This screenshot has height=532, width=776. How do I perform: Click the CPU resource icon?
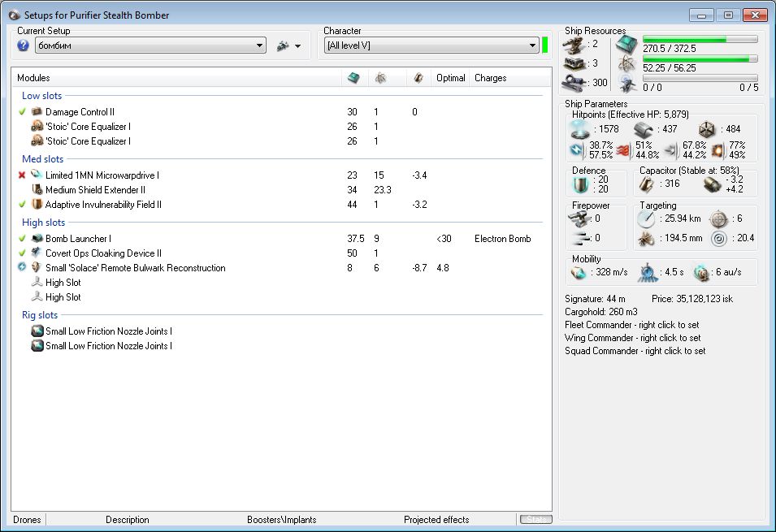click(626, 45)
